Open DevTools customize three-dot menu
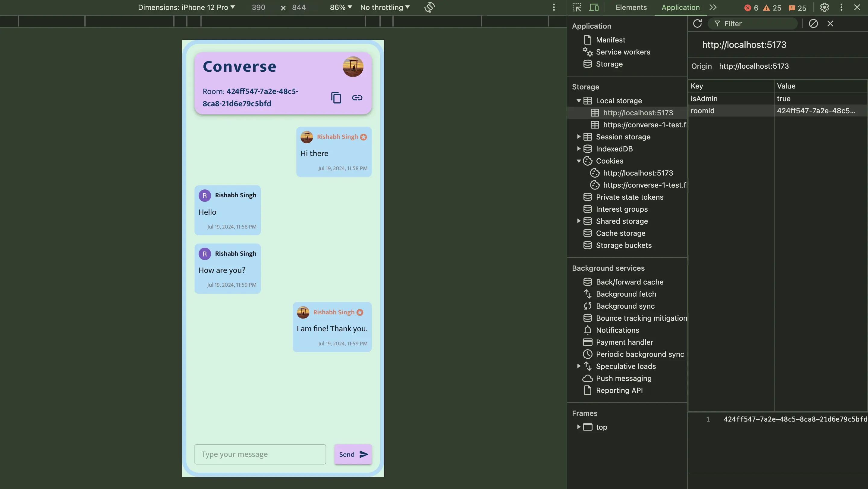Viewport: 868px width, 489px height. tap(841, 8)
